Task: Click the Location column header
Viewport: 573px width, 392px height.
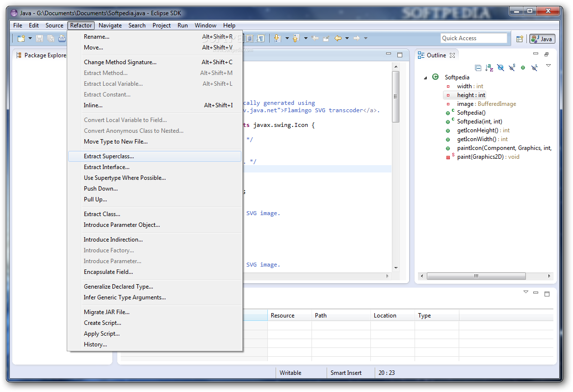Action: click(392, 316)
